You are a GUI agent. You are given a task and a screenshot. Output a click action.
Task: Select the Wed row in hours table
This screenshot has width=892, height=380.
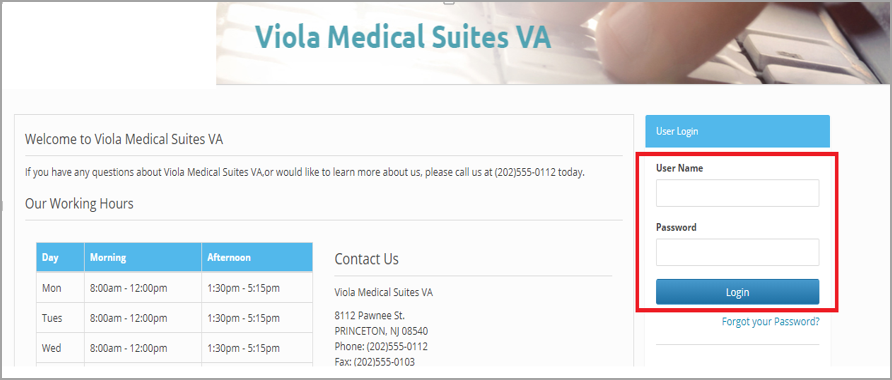click(x=174, y=348)
